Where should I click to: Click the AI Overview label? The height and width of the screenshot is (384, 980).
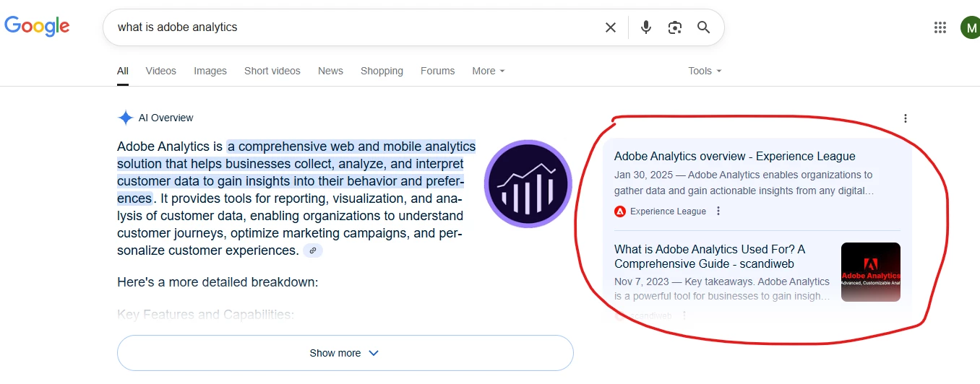166,118
